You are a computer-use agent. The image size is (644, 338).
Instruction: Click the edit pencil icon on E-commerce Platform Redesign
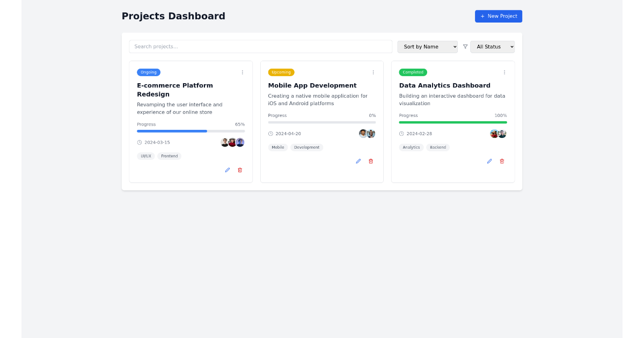click(x=227, y=170)
